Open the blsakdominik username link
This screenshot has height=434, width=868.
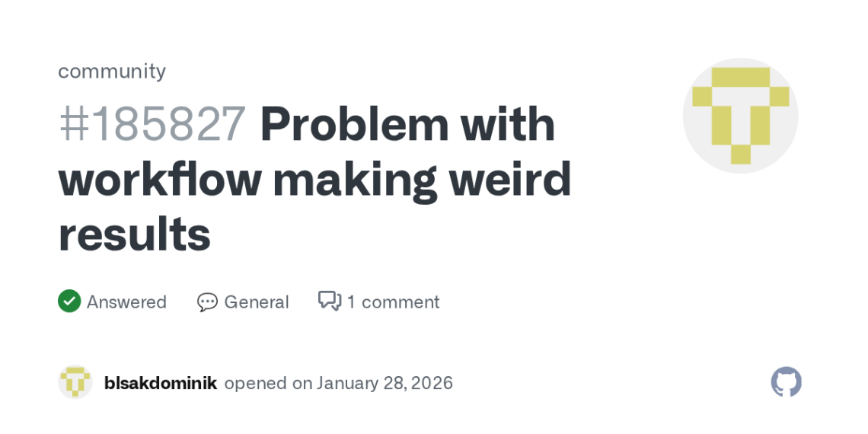coord(161,383)
